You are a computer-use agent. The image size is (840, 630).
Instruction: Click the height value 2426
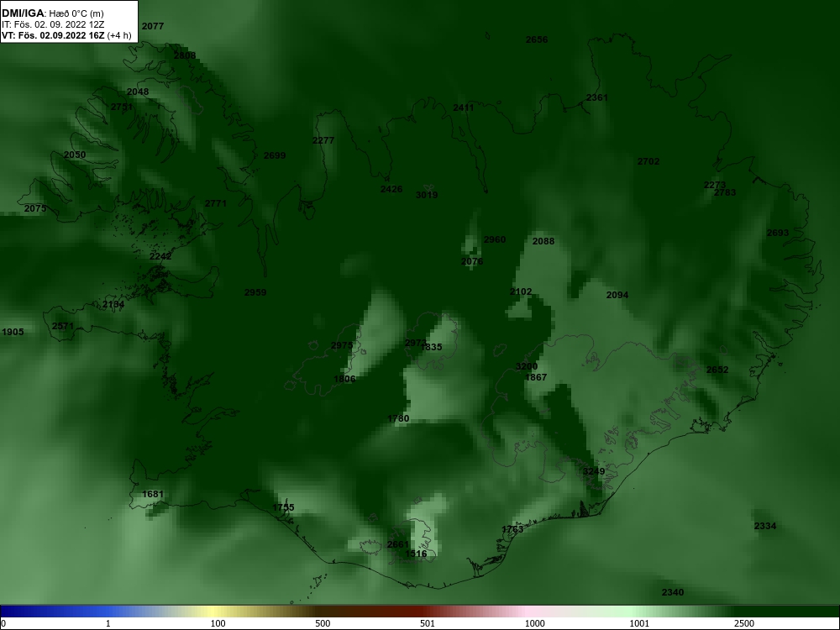(391, 189)
